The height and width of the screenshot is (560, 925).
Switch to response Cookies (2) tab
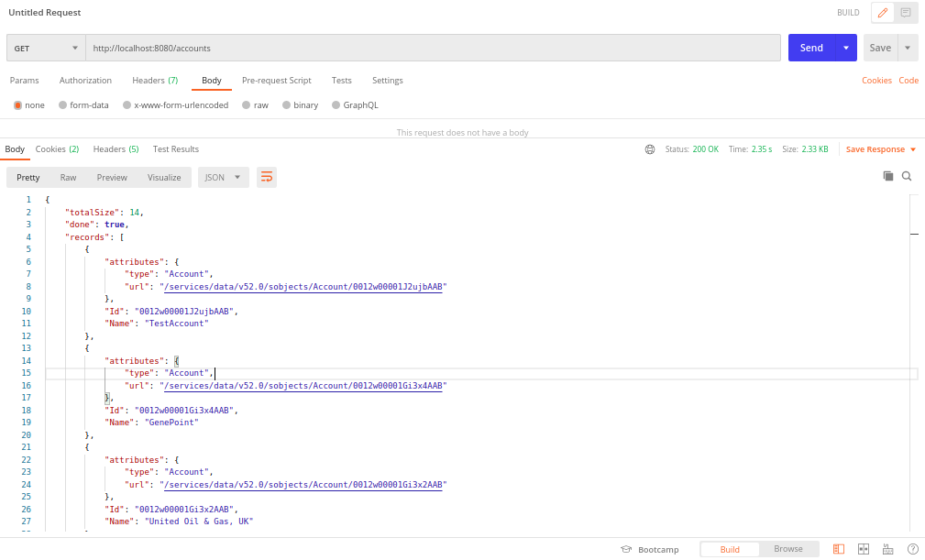[x=57, y=149]
